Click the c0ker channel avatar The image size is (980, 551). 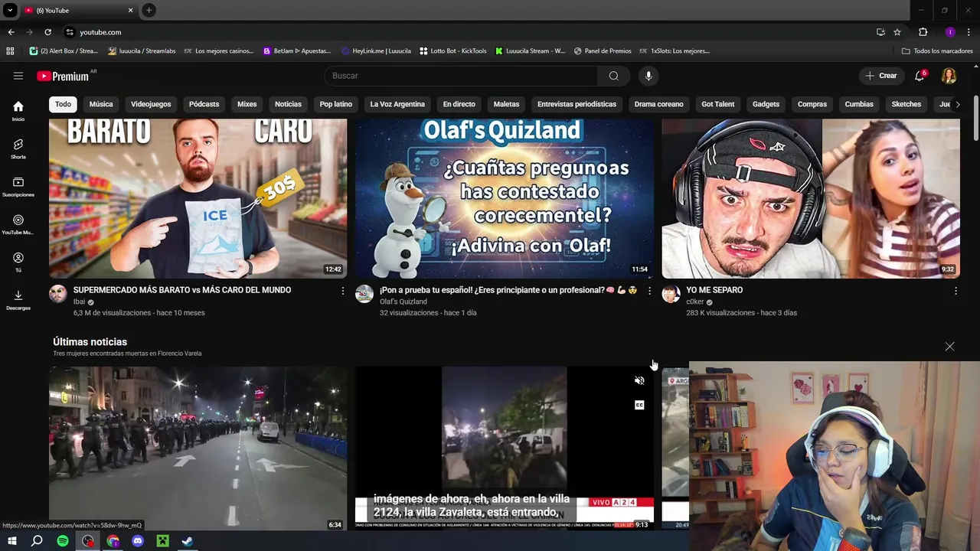[671, 294]
